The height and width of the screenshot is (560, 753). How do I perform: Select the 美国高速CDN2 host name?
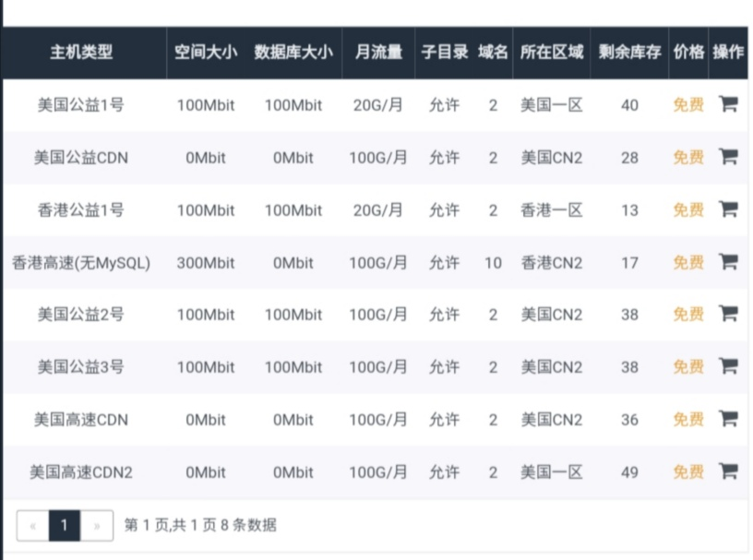[x=81, y=472]
